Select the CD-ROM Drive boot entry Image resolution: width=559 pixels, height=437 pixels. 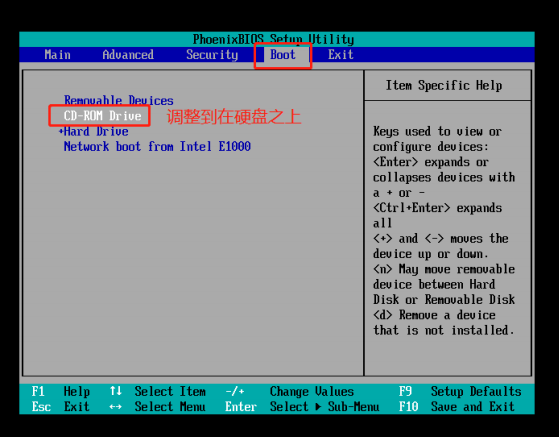pyautogui.click(x=102, y=115)
